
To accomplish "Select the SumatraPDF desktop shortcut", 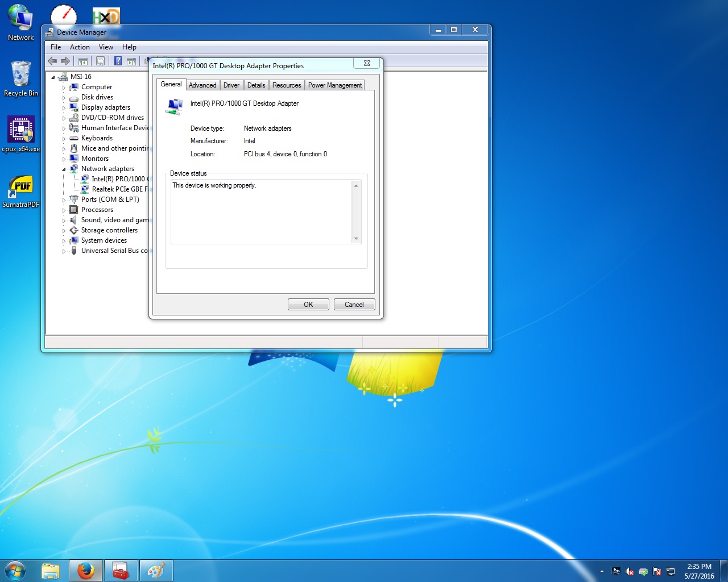I will 20,191.
